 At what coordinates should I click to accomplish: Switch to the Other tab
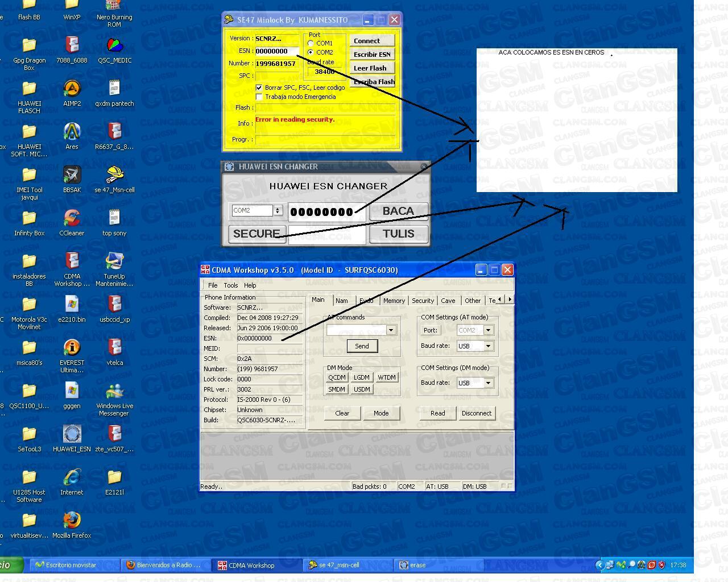coord(473,301)
